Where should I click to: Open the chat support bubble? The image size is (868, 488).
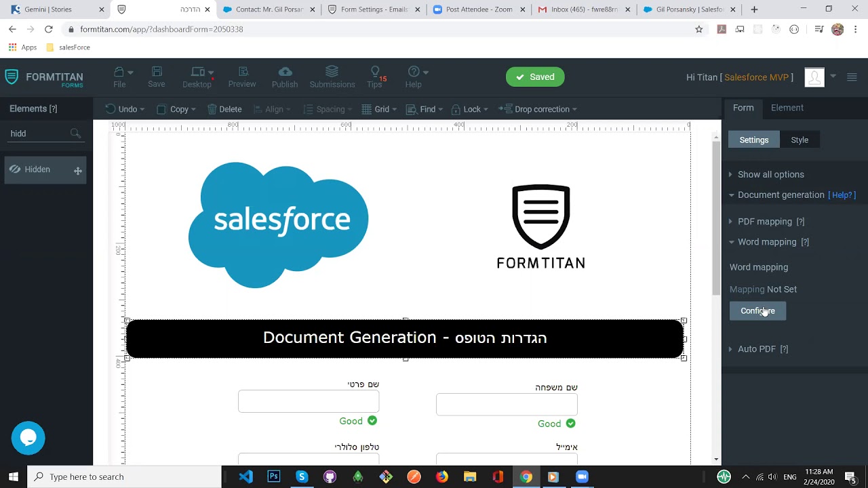[28, 438]
